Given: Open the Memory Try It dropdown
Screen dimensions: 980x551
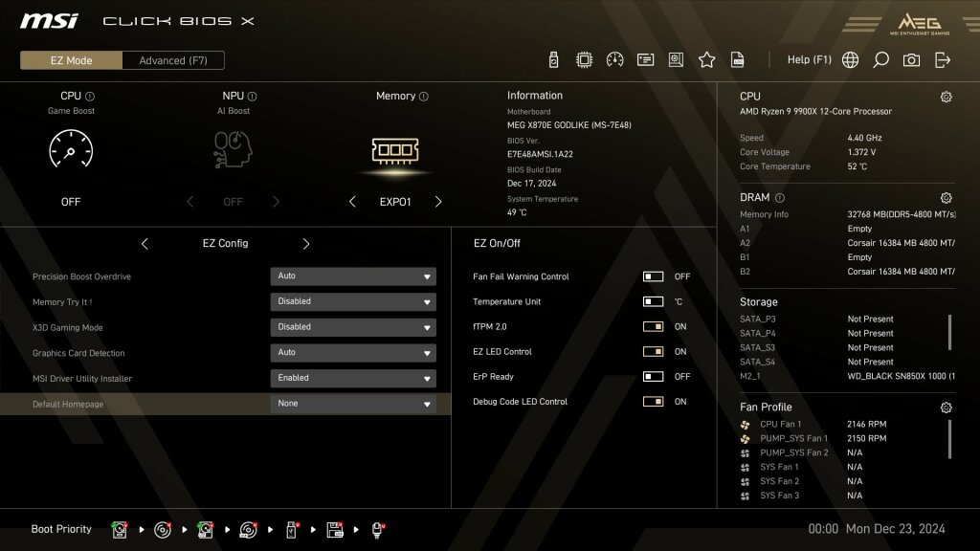Looking at the screenshot, I should click(x=353, y=301).
